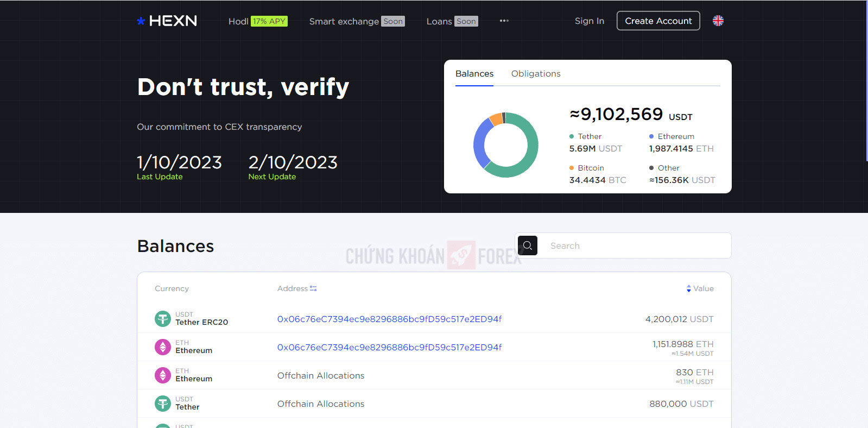Image resolution: width=868 pixels, height=428 pixels.
Task: Click Offchain Allocations in the 830 ETH row
Action: (x=321, y=375)
